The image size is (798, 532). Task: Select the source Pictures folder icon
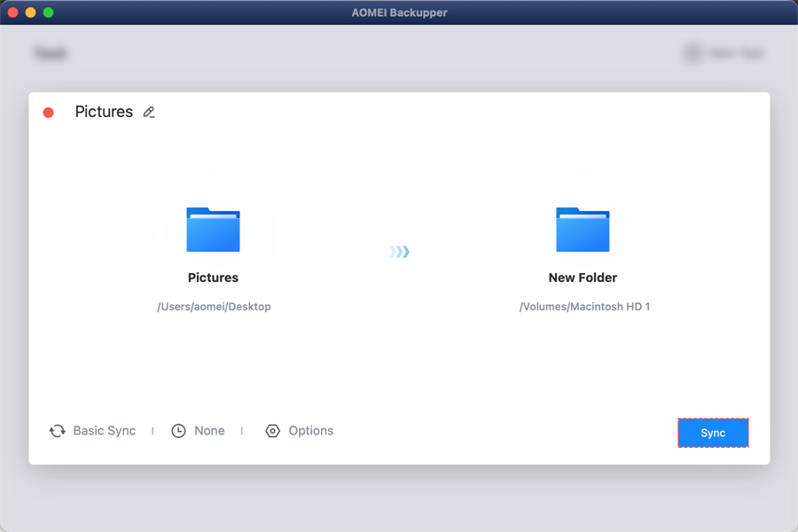tap(213, 231)
